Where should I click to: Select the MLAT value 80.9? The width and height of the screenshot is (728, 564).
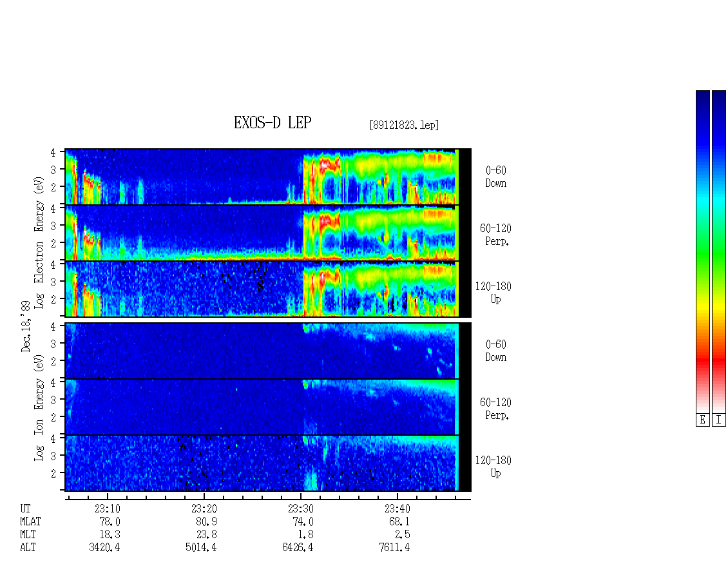pyautogui.click(x=207, y=521)
